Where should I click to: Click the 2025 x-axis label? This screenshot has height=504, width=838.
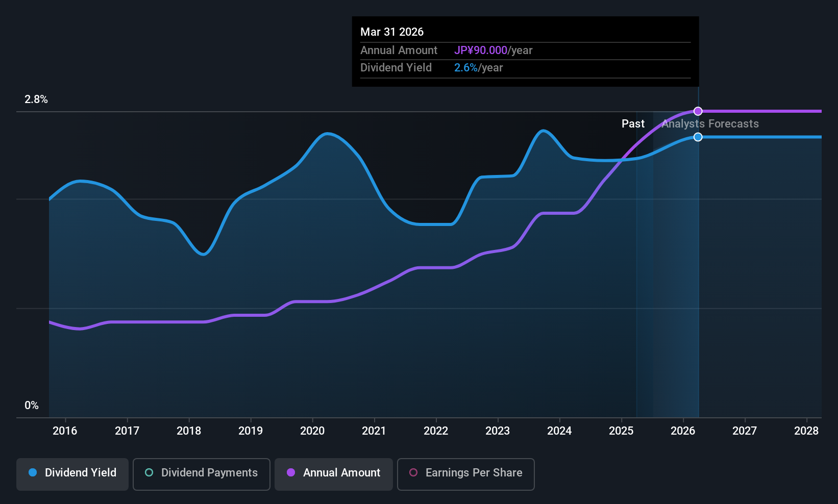[x=621, y=431]
